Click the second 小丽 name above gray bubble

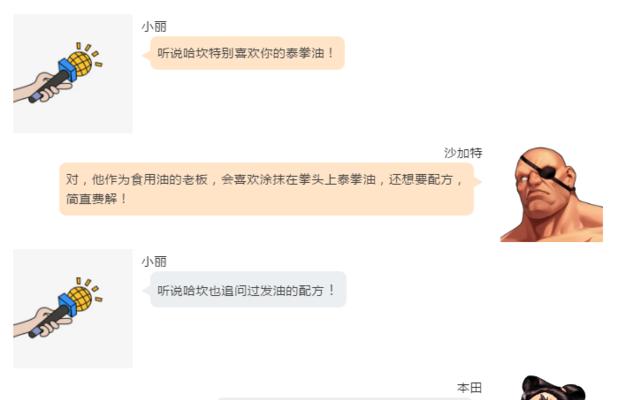(154, 262)
